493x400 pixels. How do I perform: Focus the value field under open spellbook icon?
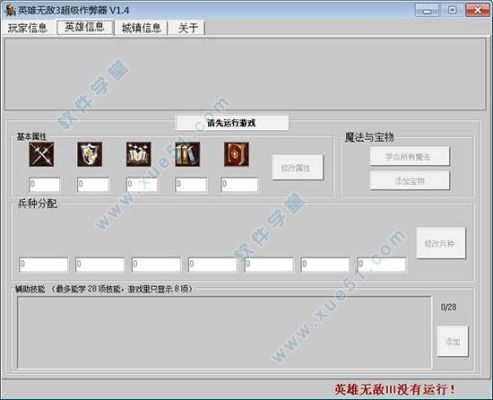[142, 184]
